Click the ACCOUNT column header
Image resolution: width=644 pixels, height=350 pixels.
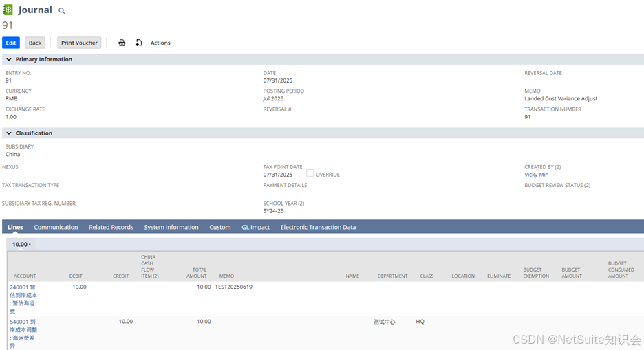[25, 276]
